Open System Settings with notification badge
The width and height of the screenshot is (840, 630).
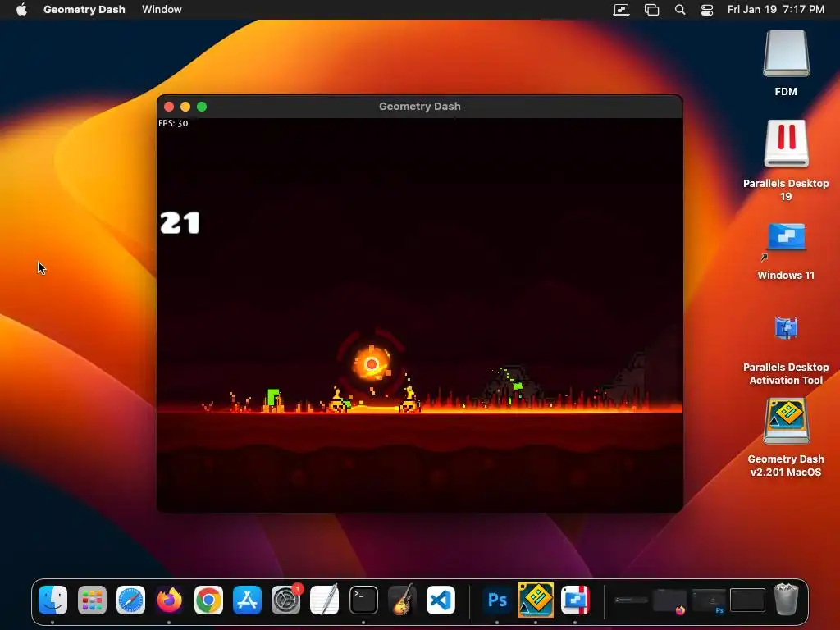pyautogui.click(x=286, y=600)
